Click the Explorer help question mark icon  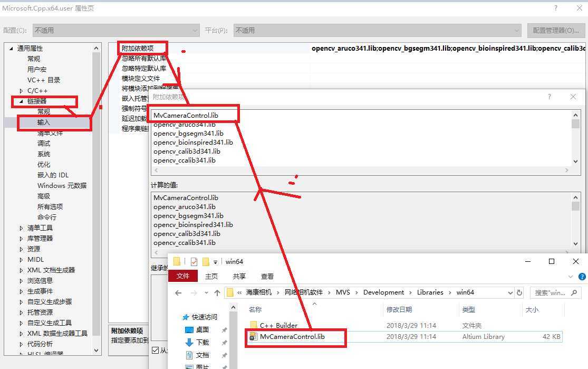coord(582,277)
